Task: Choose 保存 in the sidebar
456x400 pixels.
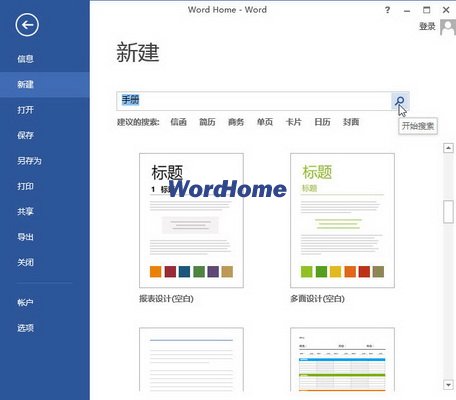Action: (x=25, y=135)
